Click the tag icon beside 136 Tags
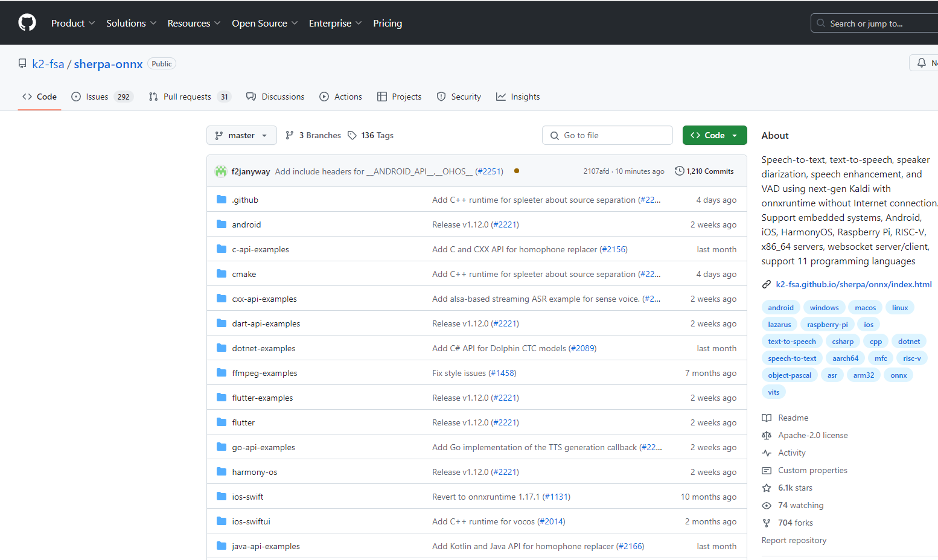The image size is (938, 560). point(352,135)
